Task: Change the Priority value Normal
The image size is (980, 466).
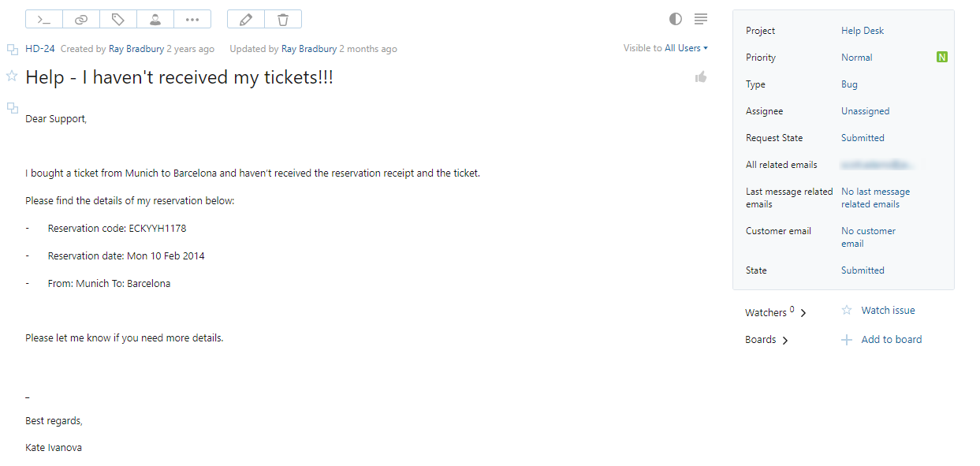Action: pos(856,58)
